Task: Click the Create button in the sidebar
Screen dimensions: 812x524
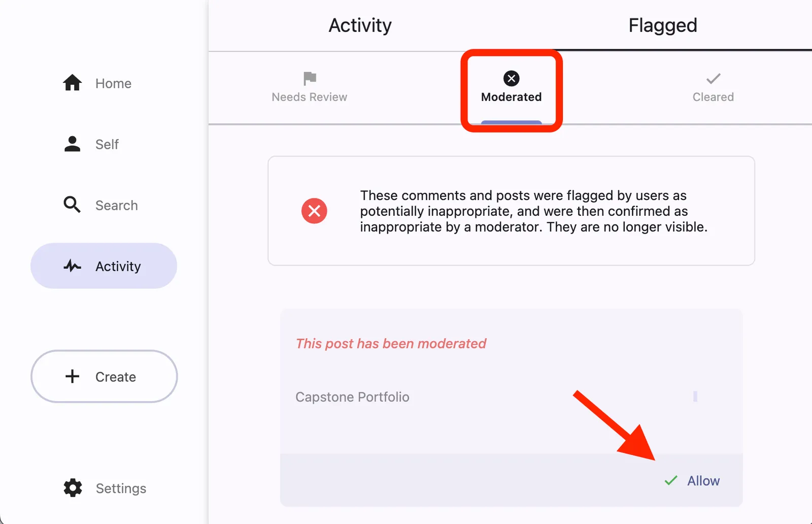Action: pos(104,376)
